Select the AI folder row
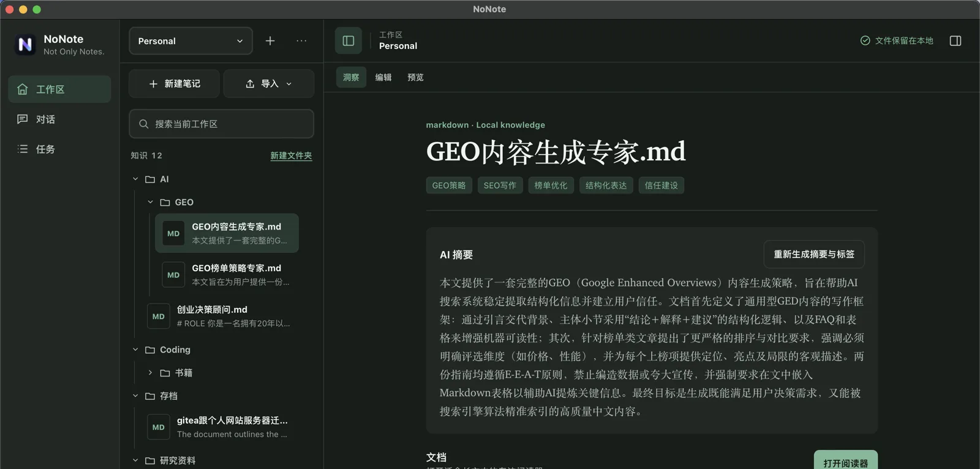 (x=222, y=179)
